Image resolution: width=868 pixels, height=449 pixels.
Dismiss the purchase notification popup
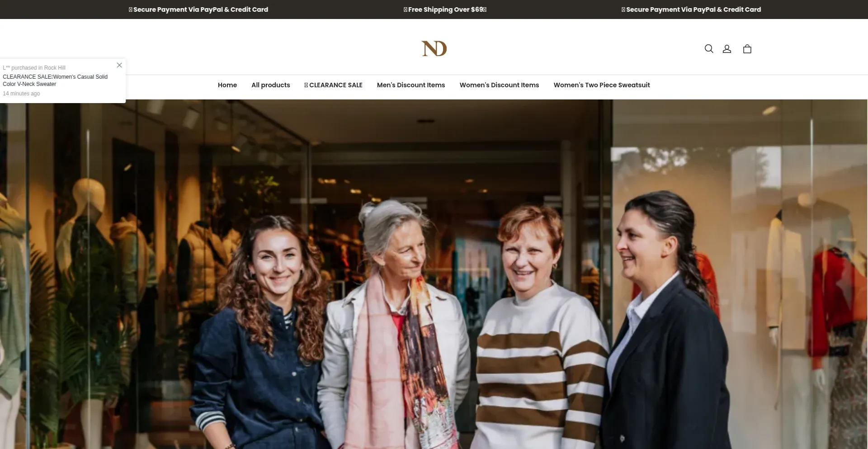click(x=119, y=65)
